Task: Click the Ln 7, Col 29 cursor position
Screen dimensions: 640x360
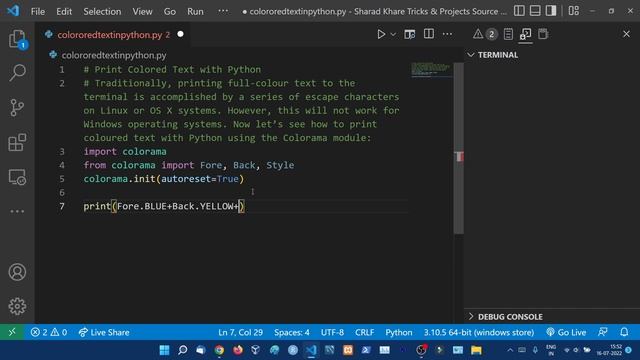Action: [240, 332]
